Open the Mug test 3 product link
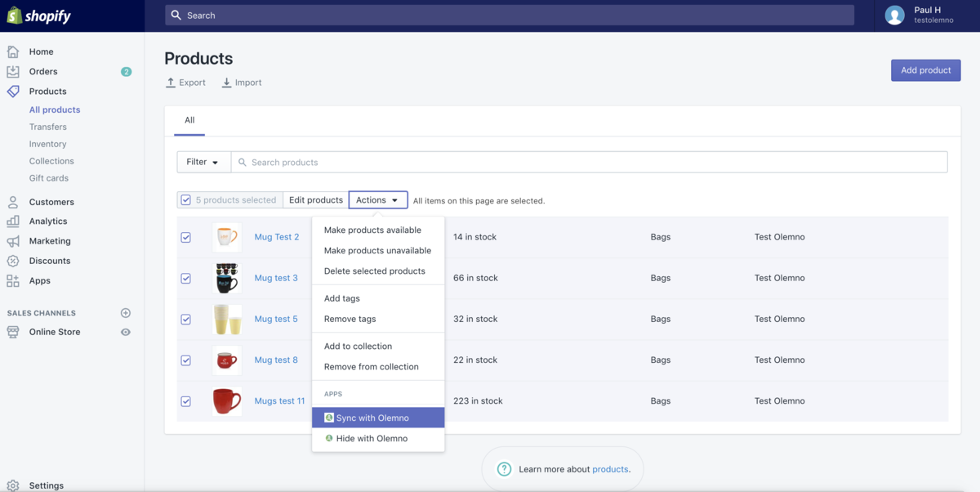The image size is (980, 492). click(276, 278)
